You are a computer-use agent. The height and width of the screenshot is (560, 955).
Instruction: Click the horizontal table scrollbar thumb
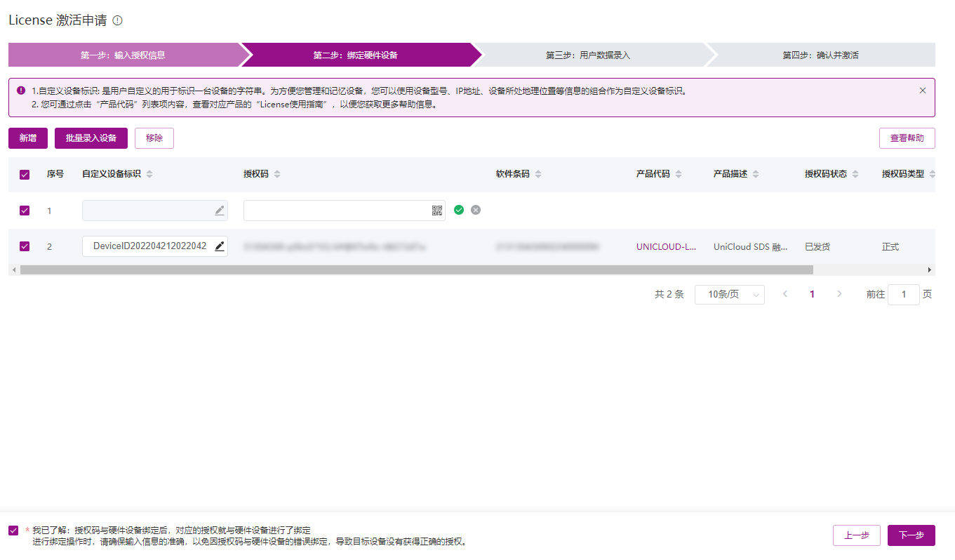(x=416, y=269)
